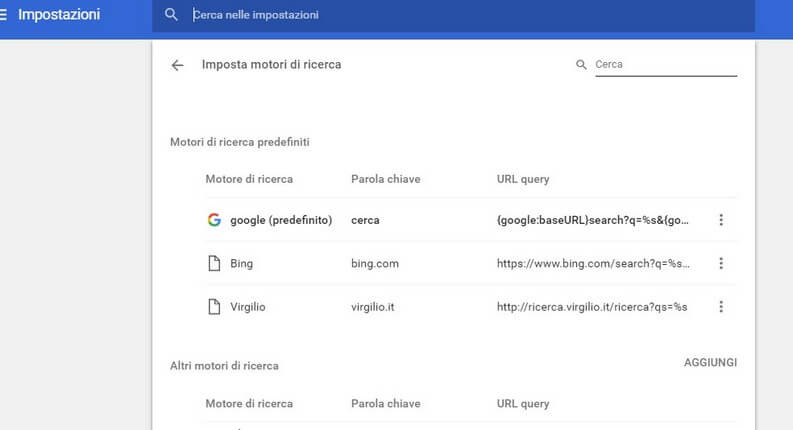Image resolution: width=793 pixels, height=430 pixels.
Task: Click 'URL query' header under Altri motori
Action: pyautogui.click(x=523, y=404)
